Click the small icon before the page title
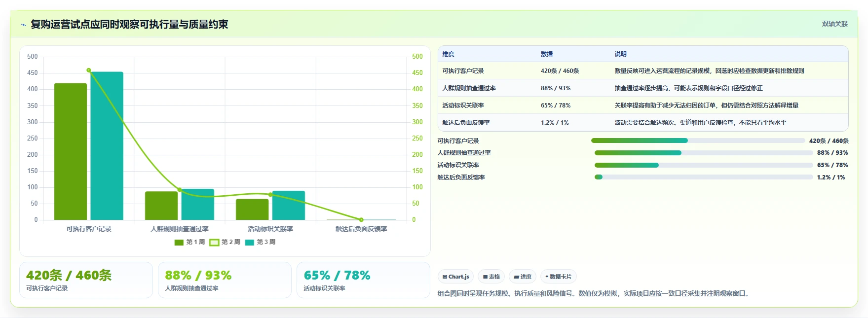Screen dimensions: 868x318 pyautogui.click(x=23, y=25)
